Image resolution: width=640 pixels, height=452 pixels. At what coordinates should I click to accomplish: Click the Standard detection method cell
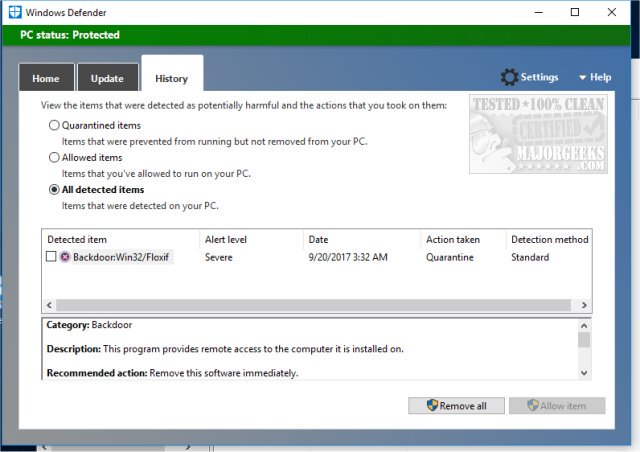tap(530, 257)
